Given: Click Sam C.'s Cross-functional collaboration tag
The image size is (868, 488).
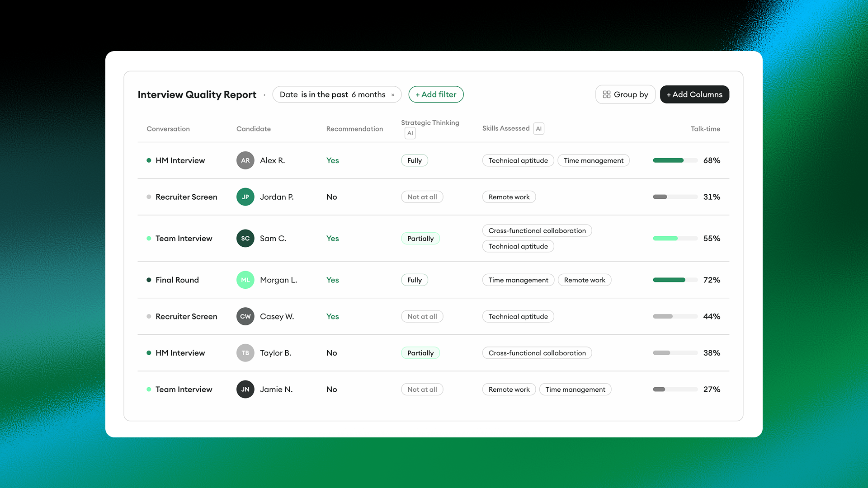Looking at the screenshot, I should [537, 230].
